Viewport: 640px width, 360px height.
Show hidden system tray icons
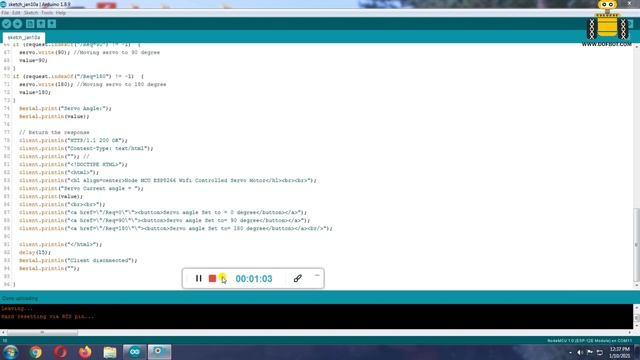570,352
